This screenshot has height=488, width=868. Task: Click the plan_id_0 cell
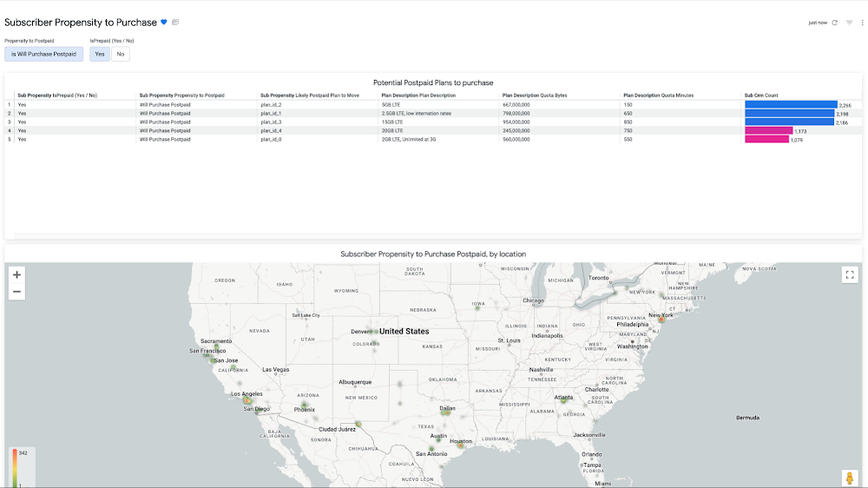(271, 140)
